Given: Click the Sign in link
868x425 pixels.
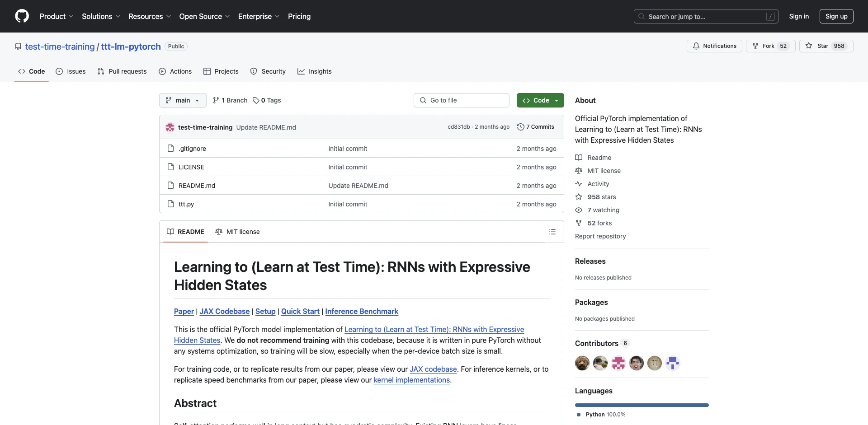Looking at the screenshot, I should tap(799, 16).
